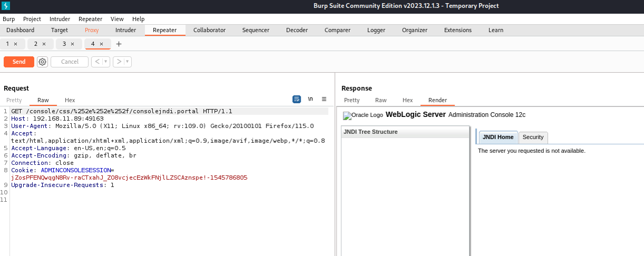Select the response Render tab
Image resolution: width=644 pixels, height=256 pixels.
[438, 100]
